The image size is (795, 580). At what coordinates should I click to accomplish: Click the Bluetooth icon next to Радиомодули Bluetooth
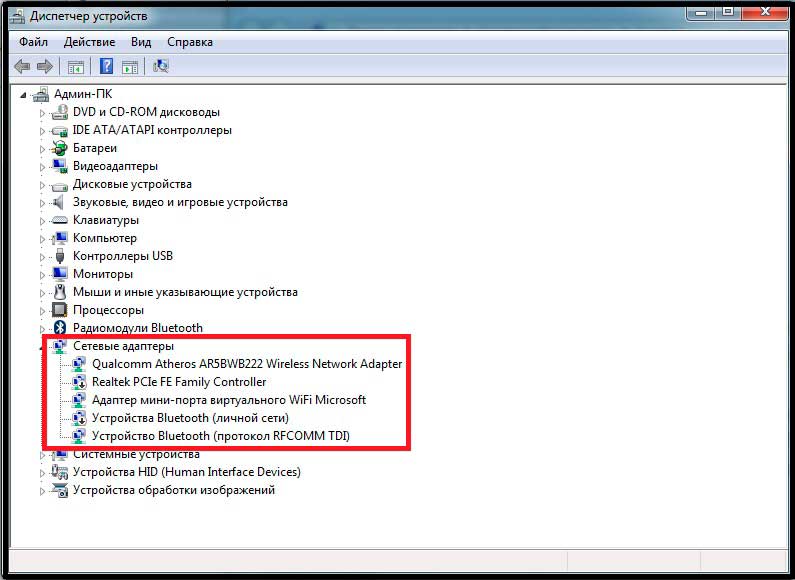click(59, 328)
